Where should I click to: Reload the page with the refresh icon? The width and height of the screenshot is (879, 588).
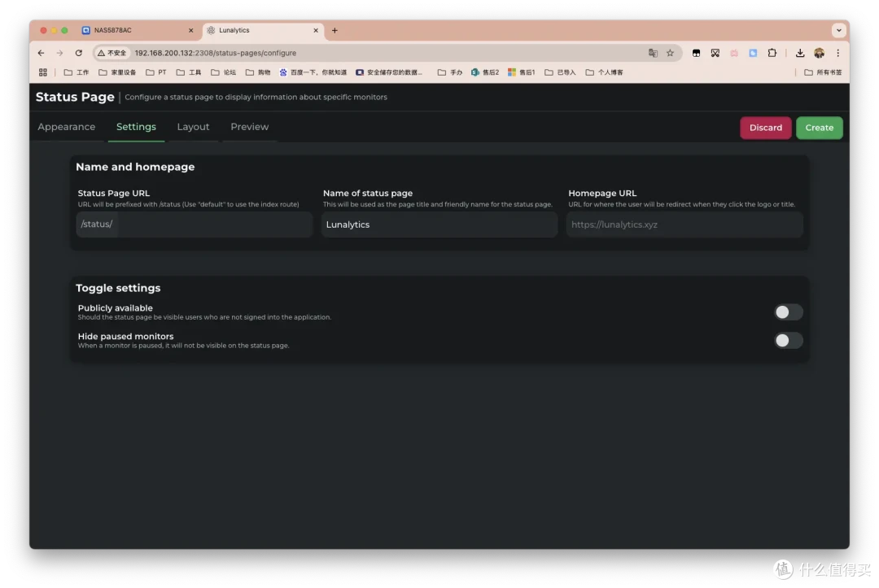point(78,53)
